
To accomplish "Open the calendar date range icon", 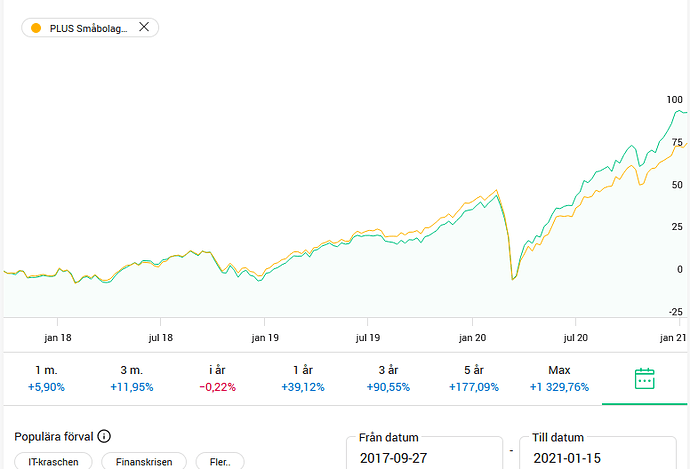I will coord(645,378).
